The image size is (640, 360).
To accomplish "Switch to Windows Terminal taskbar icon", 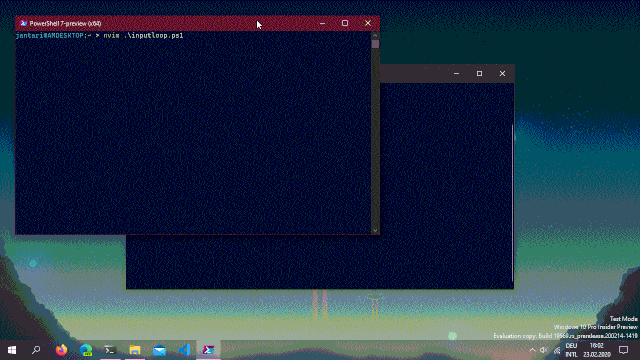I will tap(110, 350).
